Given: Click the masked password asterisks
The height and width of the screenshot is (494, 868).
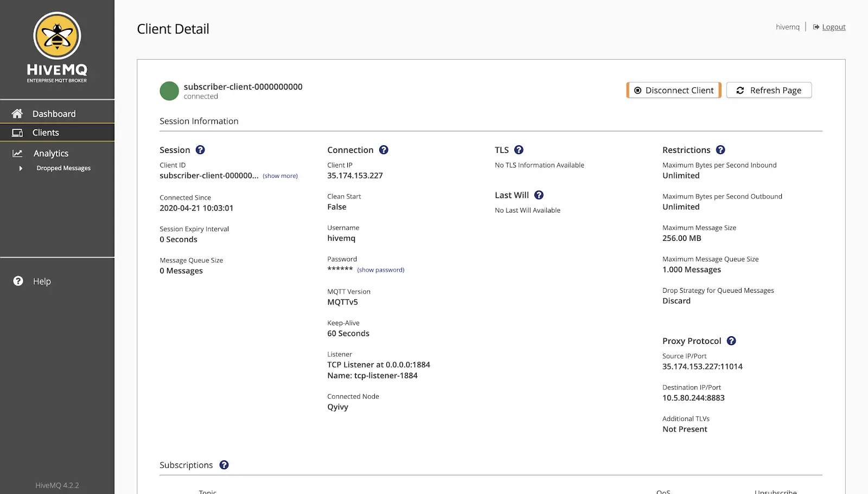Looking at the screenshot, I should pyautogui.click(x=340, y=269).
